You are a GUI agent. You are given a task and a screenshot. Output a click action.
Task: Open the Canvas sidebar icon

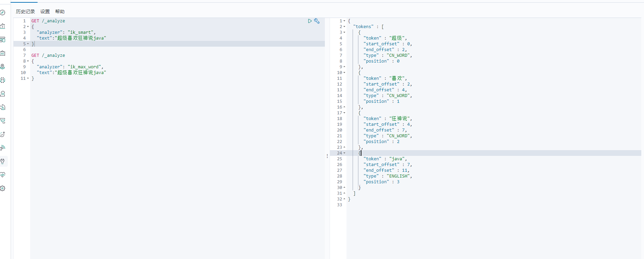click(x=3, y=53)
